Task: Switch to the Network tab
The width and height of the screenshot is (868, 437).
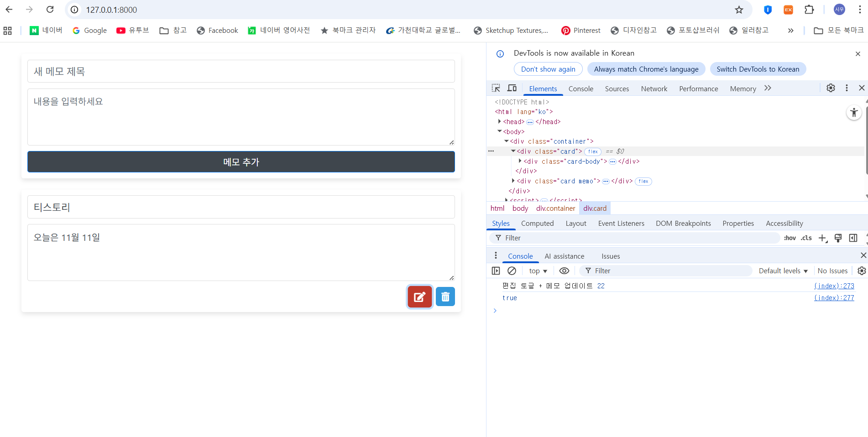Action: [654, 89]
